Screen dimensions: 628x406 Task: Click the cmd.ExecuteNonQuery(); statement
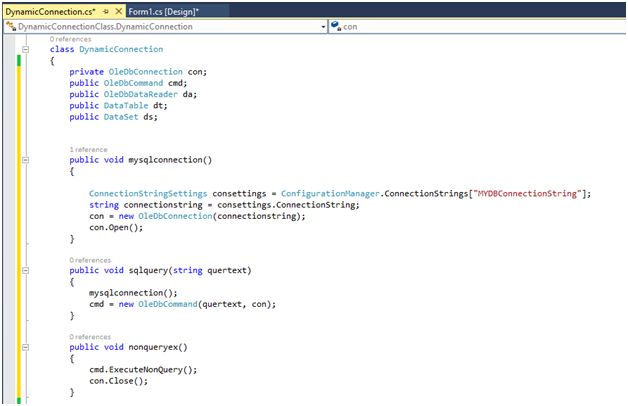pyautogui.click(x=143, y=370)
